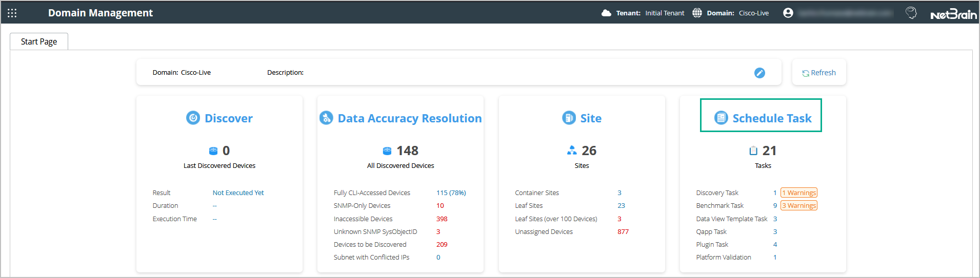Open the 398 Inaccessible Devices count

(x=442, y=219)
